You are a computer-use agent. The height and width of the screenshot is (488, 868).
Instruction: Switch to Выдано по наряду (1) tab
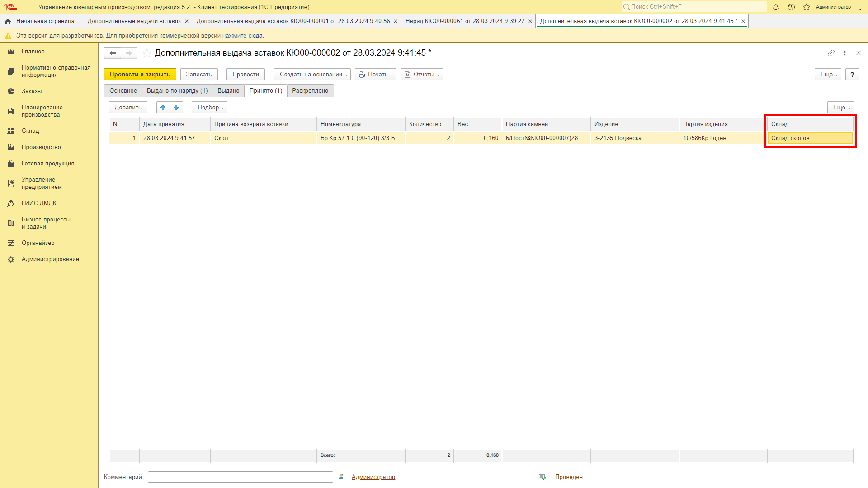(x=177, y=91)
